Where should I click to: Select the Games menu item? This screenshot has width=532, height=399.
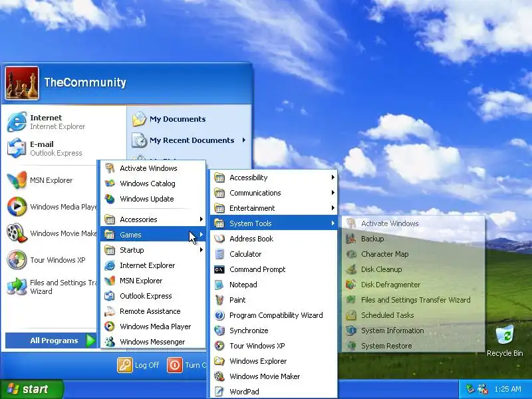pyautogui.click(x=153, y=235)
